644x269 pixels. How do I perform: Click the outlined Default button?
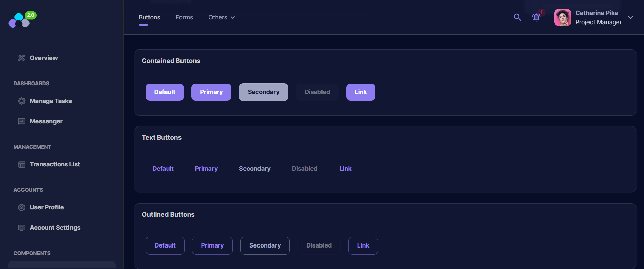(165, 245)
